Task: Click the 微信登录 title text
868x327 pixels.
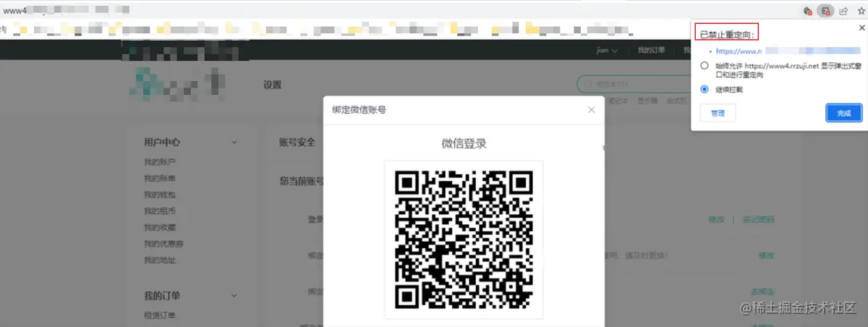Action: coord(464,143)
